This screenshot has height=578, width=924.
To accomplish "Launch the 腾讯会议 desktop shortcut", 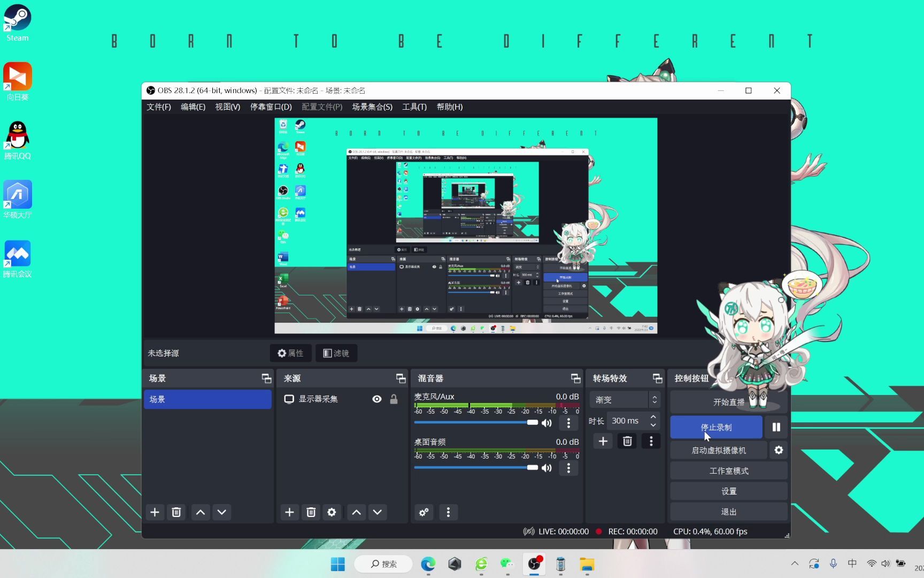I will pyautogui.click(x=18, y=258).
